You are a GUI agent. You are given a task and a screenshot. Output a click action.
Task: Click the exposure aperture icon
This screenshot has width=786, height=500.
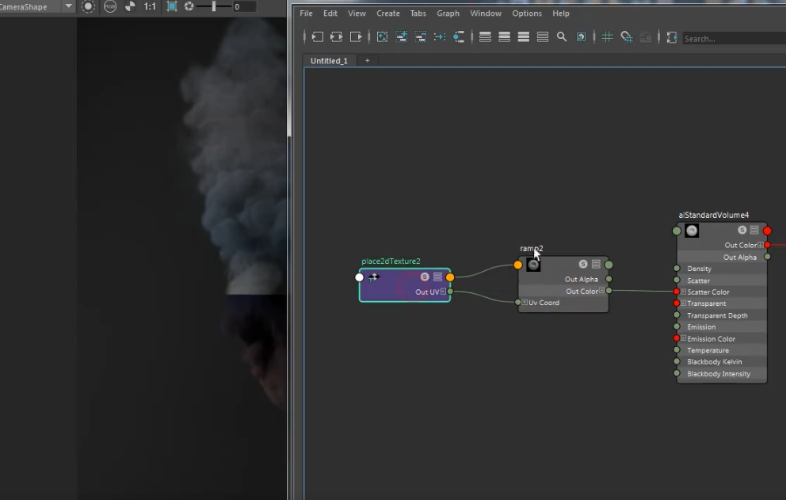tap(189, 7)
